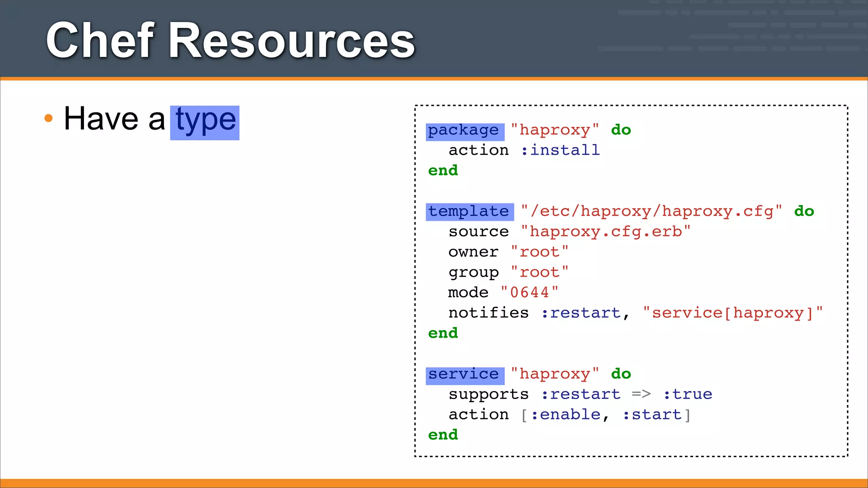
Task: Select the highlighted 'service' keyword
Action: 465,376
